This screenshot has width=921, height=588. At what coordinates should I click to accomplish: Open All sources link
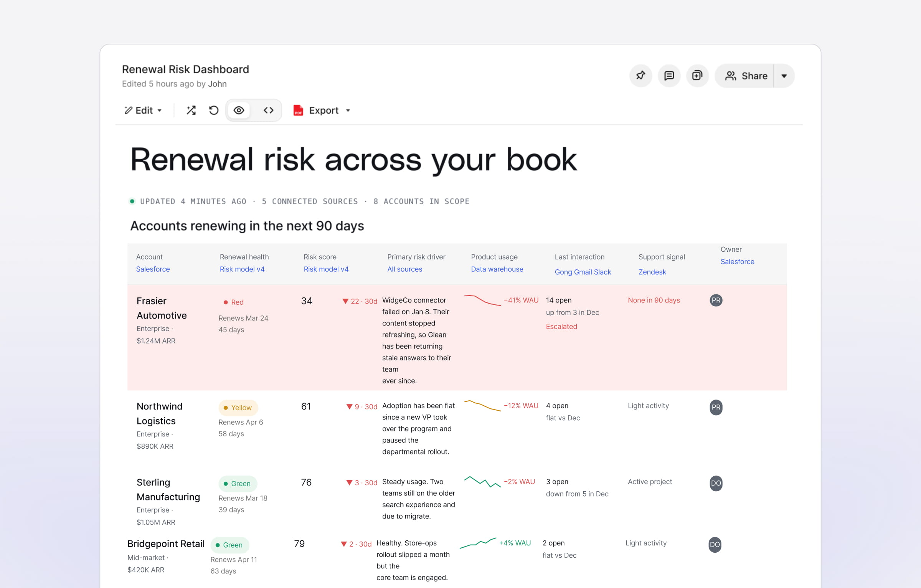[x=404, y=269]
